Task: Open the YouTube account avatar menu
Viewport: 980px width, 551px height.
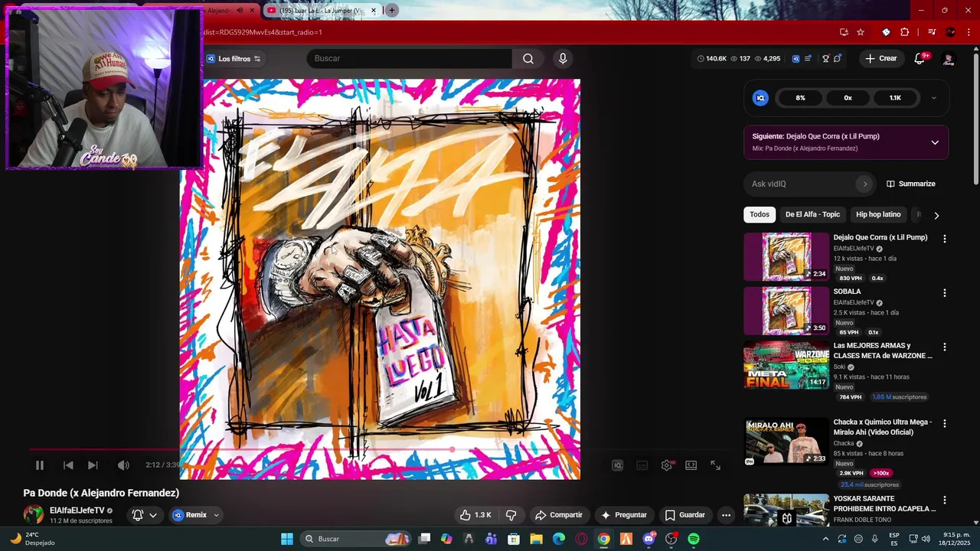Action: [949, 59]
